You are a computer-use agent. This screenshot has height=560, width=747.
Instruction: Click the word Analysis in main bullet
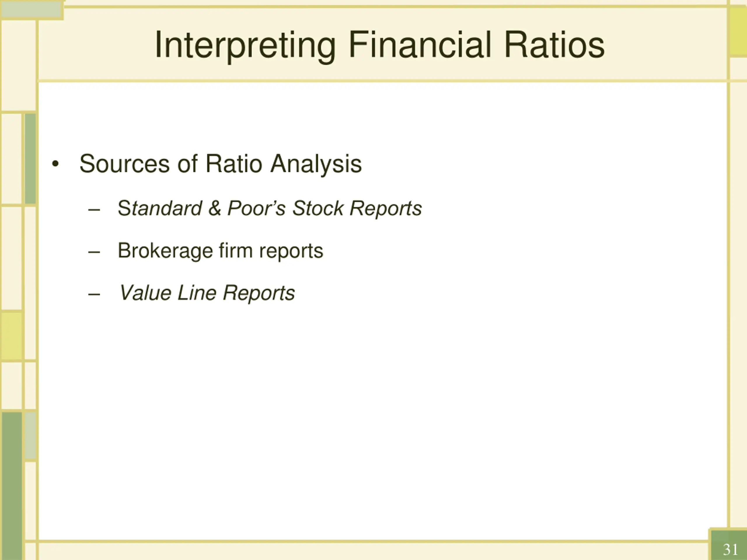[316, 164]
